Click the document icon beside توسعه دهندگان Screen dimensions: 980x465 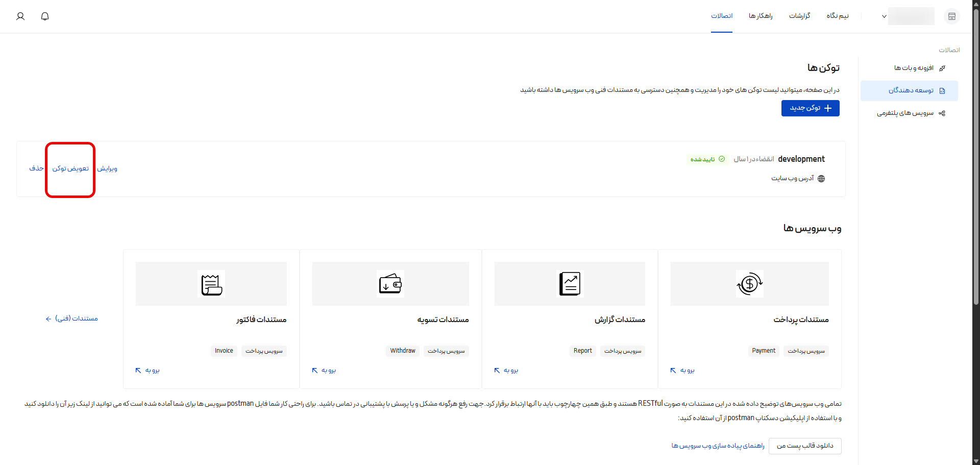click(x=942, y=90)
